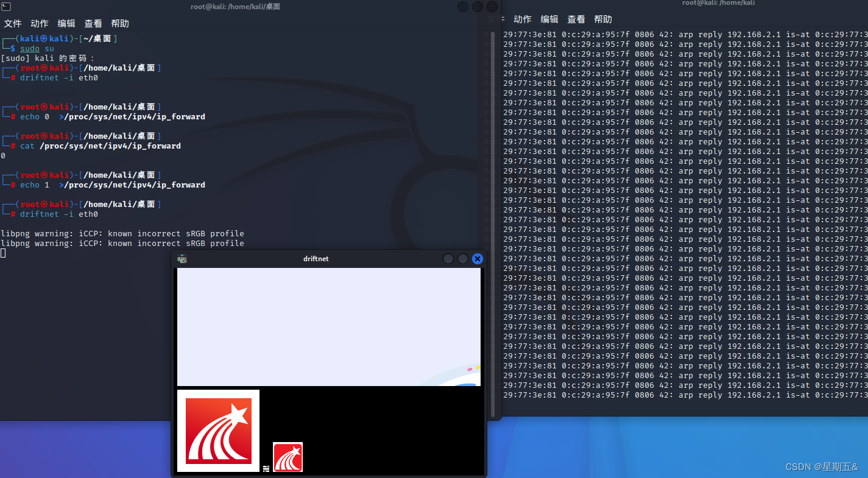Open 编辑 menu in left terminal
Screen dimensions: 868x478
click(x=66, y=24)
